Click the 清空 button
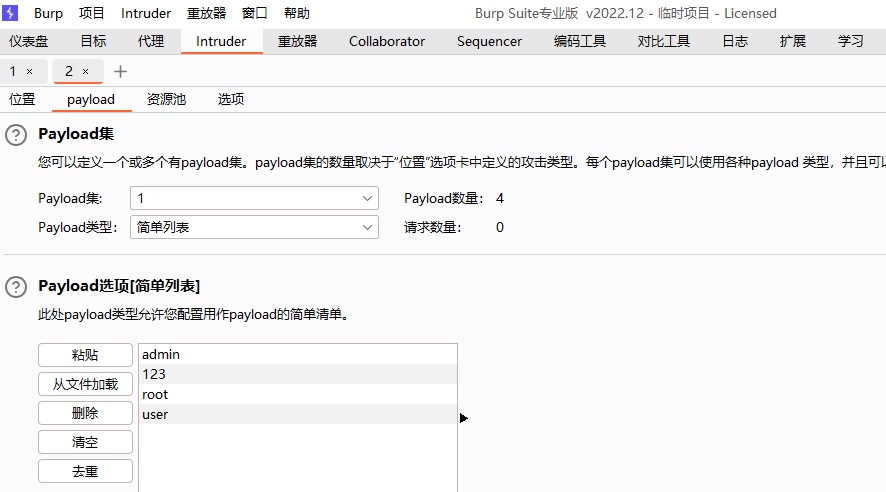886x492 pixels. (85, 442)
